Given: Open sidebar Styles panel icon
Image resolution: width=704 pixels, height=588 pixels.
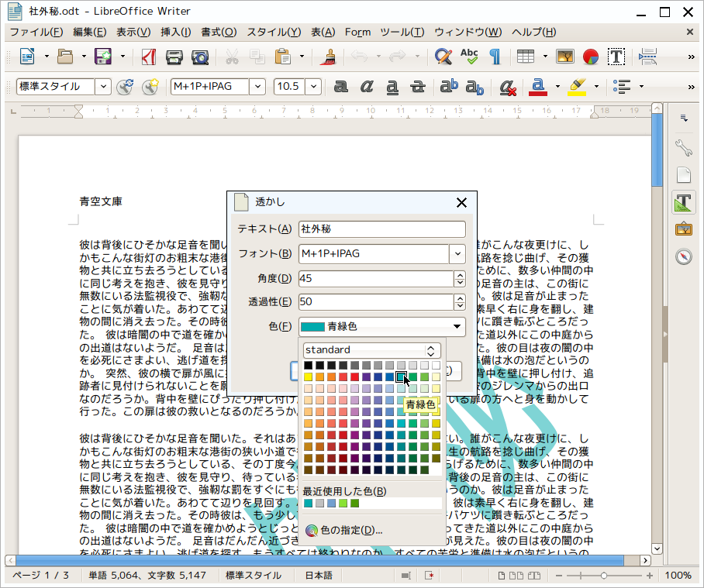Looking at the screenshot, I should [683, 202].
